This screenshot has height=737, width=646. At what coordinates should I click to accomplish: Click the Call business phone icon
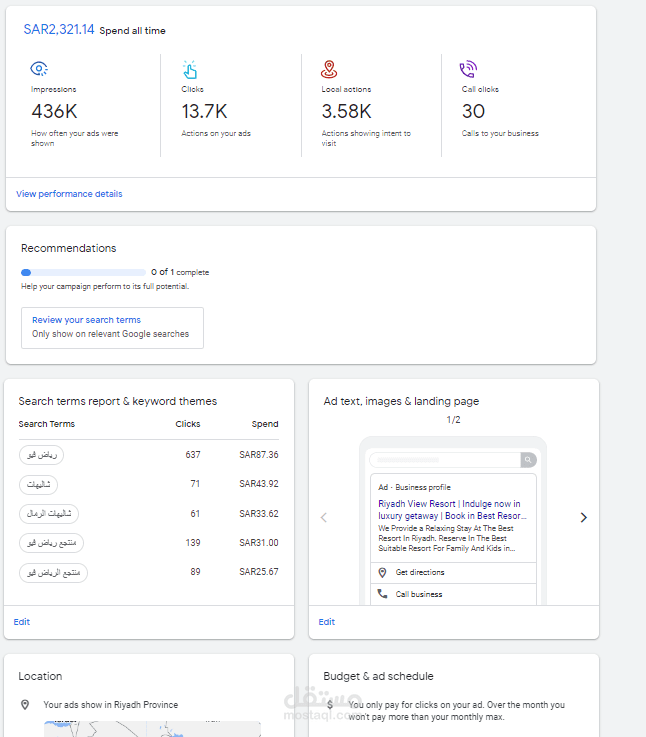tap(382, 594)
